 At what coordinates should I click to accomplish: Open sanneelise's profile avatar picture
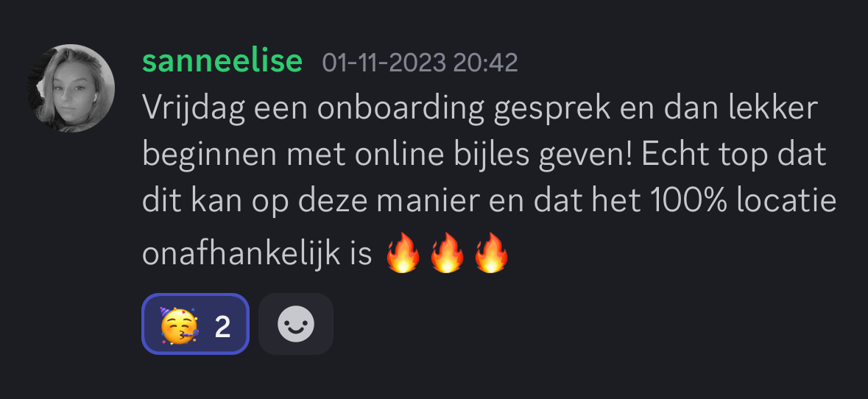[71, 88]
